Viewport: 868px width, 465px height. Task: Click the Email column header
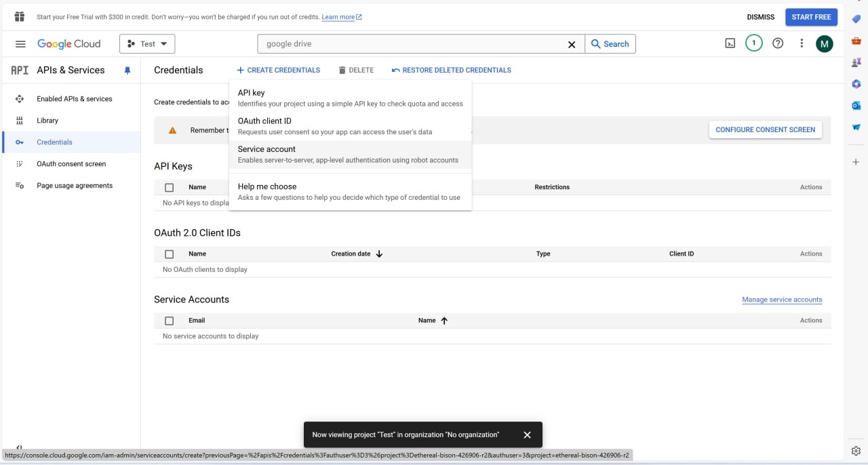[197, 320]
